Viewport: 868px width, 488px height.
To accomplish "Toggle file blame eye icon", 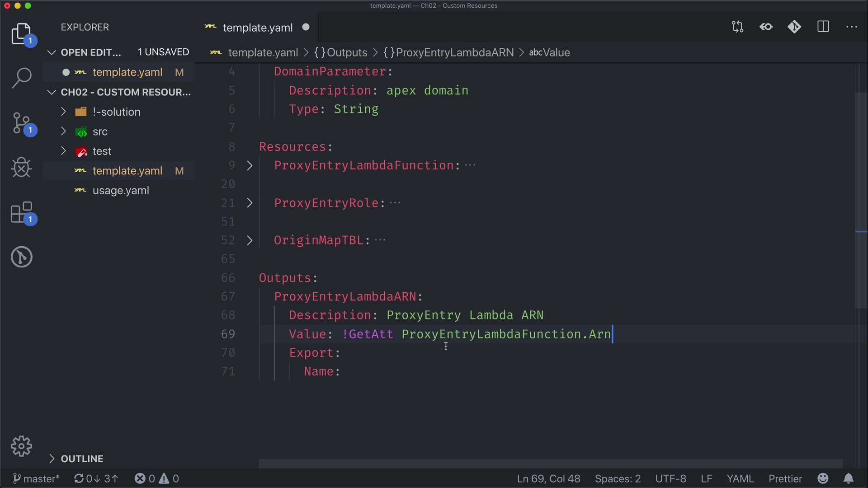I will pyautogui.click(x=766, y=27).
